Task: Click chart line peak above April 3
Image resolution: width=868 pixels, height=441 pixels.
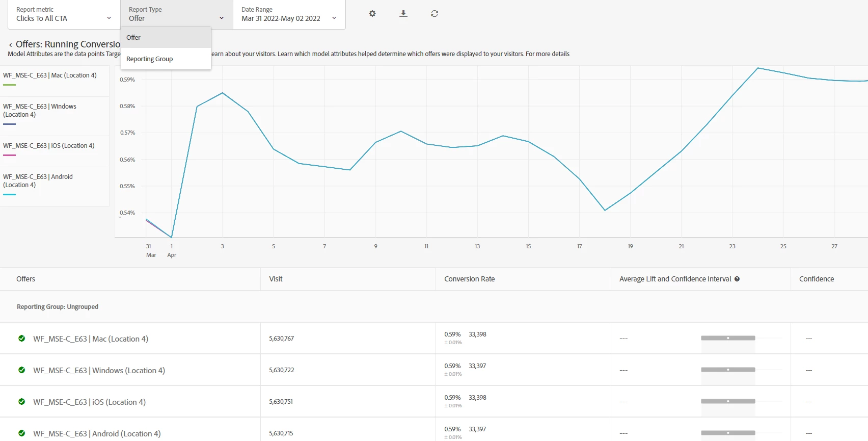Action: point(223,93)
